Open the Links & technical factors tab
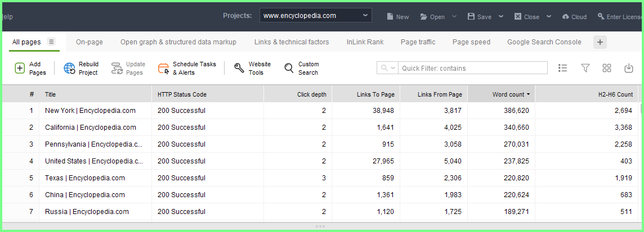The height and width of the screenshot is (232, 644). 292,42
